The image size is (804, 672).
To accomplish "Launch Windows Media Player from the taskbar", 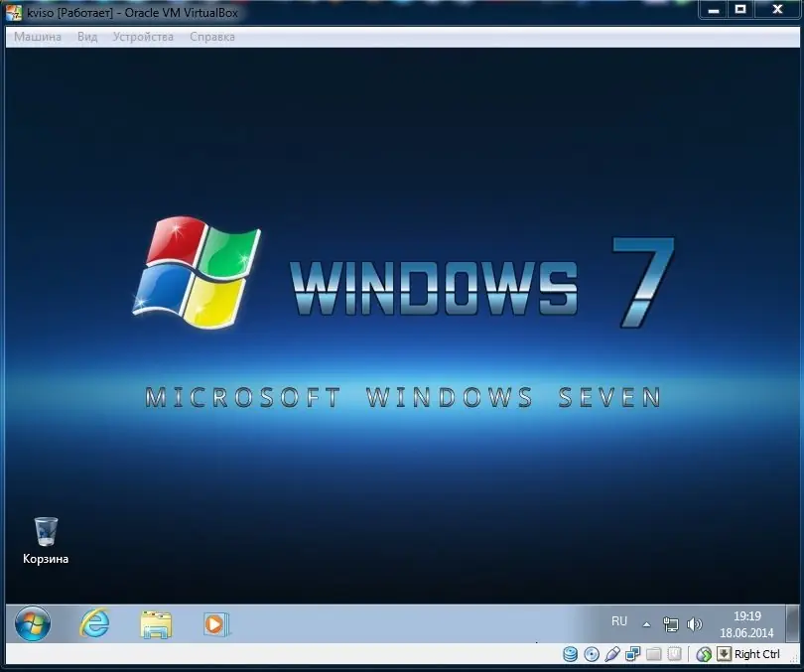I will pyautogui.click(x=216, y=624).
